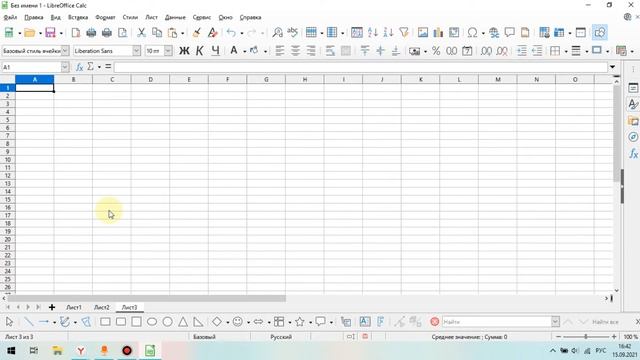
Task: Open font color dropdown arrow
Action: point(244,51)
